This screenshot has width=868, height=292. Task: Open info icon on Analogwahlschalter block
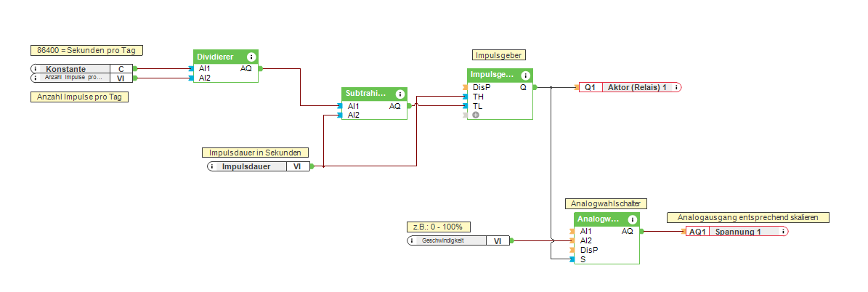[632, 219]
